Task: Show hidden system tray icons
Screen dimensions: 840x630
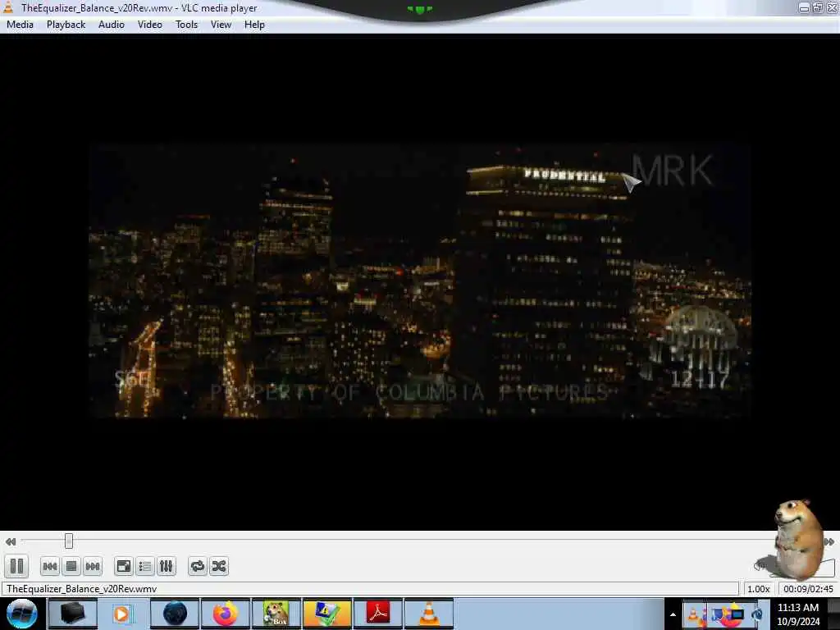Action: click(x=673, y=614)
